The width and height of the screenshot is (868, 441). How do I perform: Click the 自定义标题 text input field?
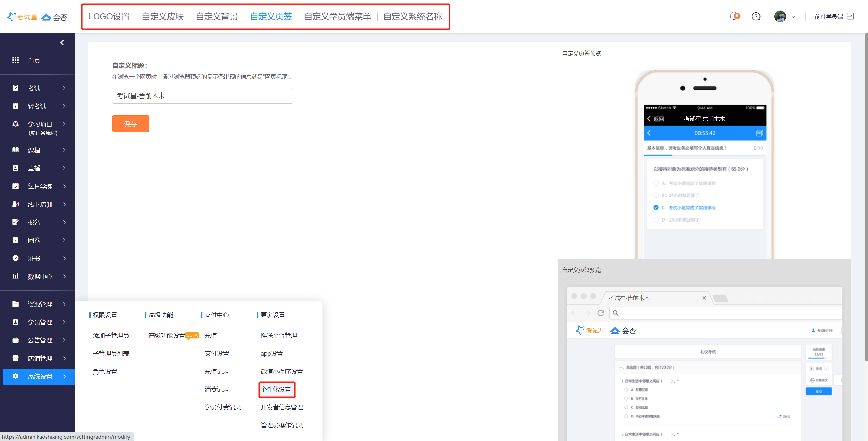point(202,96)
